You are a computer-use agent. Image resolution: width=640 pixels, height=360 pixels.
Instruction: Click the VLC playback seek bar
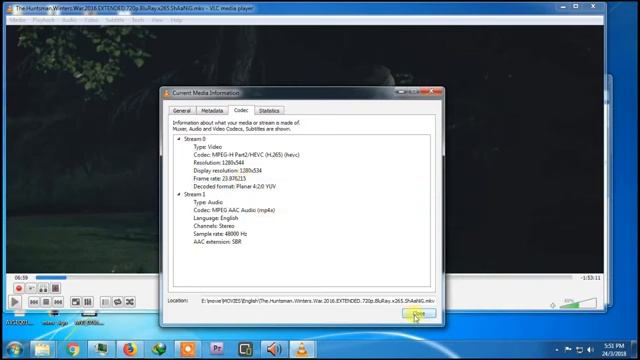click(x=304, y=278)
